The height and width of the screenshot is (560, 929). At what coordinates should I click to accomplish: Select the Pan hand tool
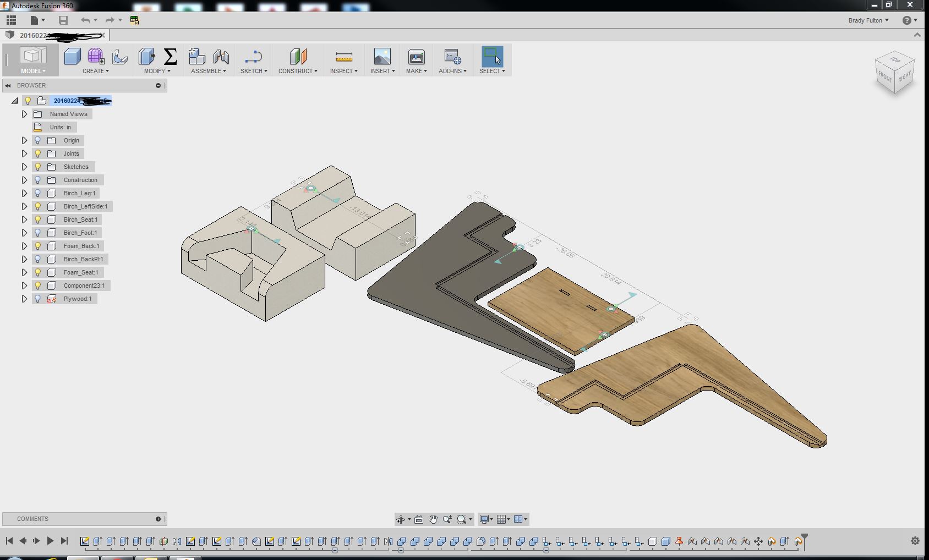[433, 519]
